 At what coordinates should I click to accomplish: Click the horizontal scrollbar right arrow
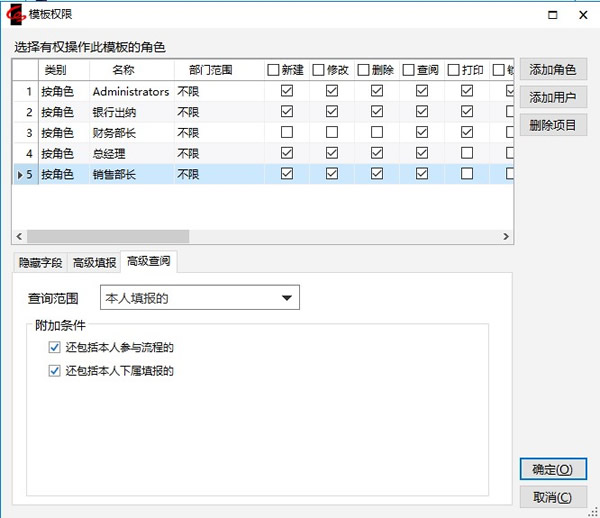(x=506, y=237)
